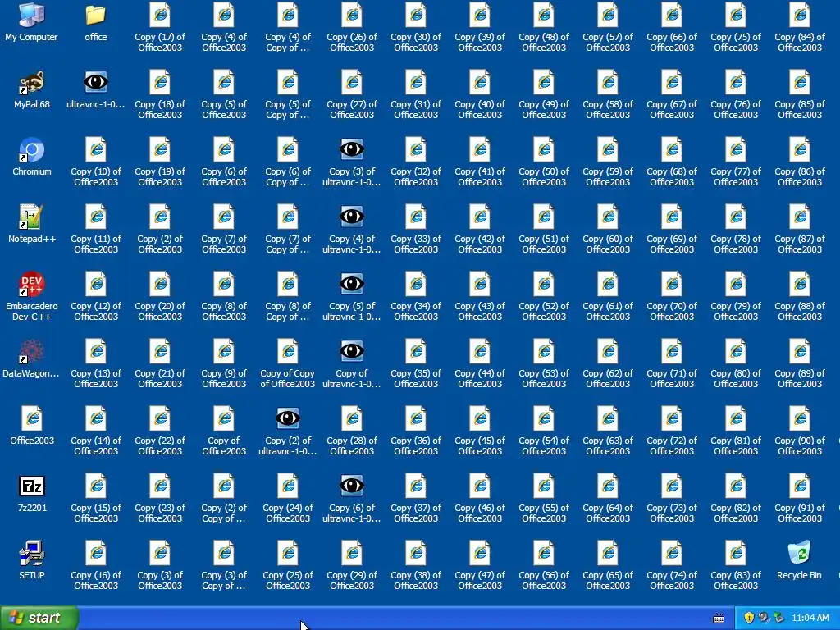Viewport: 840px width, 630px height.
Task: Select Copy (47) of Office2003 icon
Action: [x=479, y=554]
